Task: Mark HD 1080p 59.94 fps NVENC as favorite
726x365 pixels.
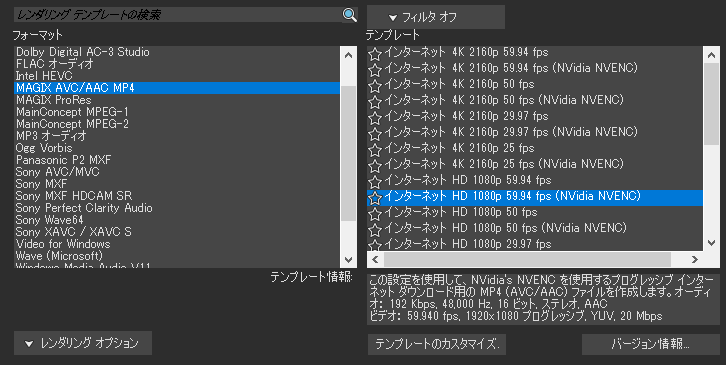Action: pyautogui.click(x=375, y=198)
